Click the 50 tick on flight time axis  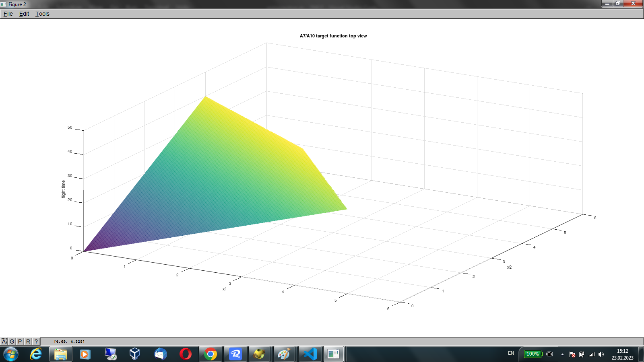pos(70,128)
